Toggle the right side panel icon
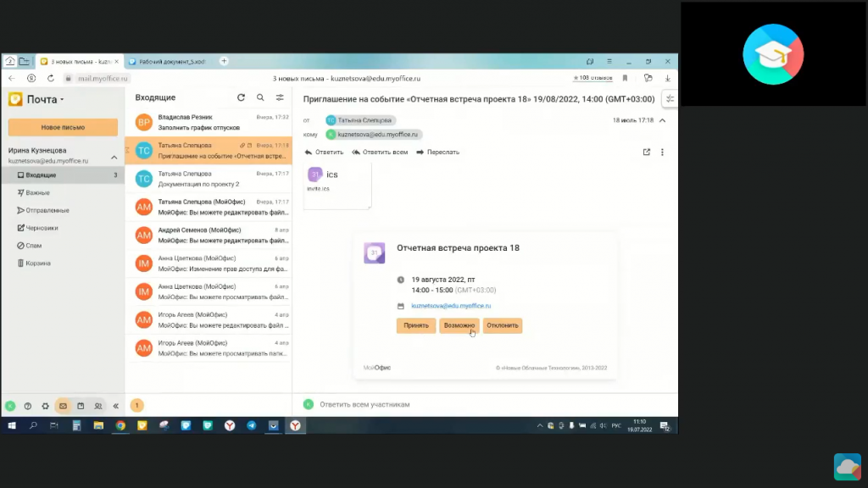This screenshot has width=868, height=488. click(x=670, y=99)
